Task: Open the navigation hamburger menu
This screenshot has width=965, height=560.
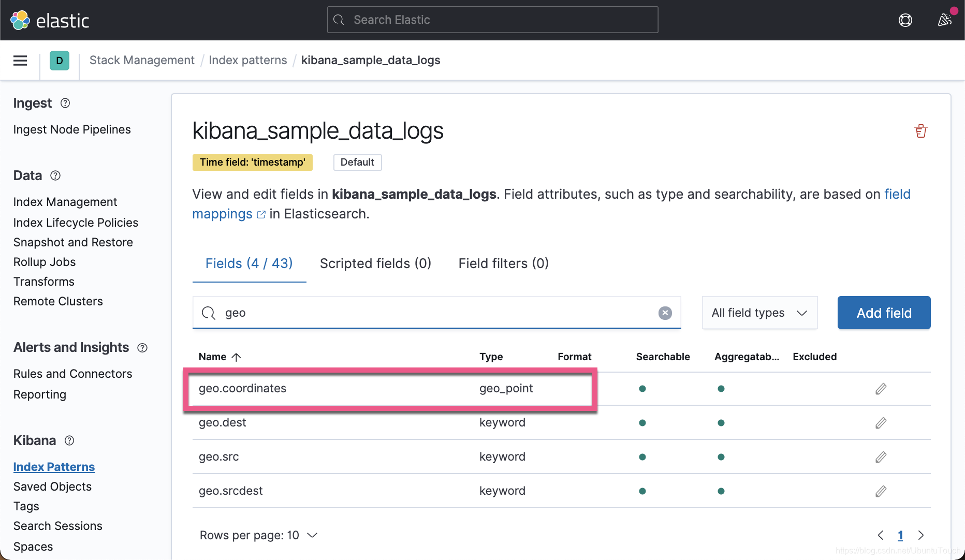Action: pyautogui.click(x=20, y=61)
